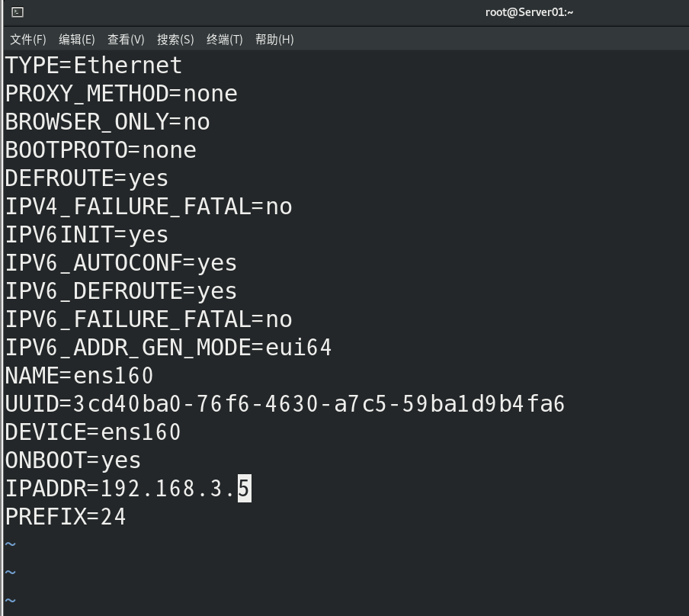Click the IPV6_ADDR_GEN_MODE=eui64 line
Viewport: 689px width, 616px height.
tap(168, 348)
